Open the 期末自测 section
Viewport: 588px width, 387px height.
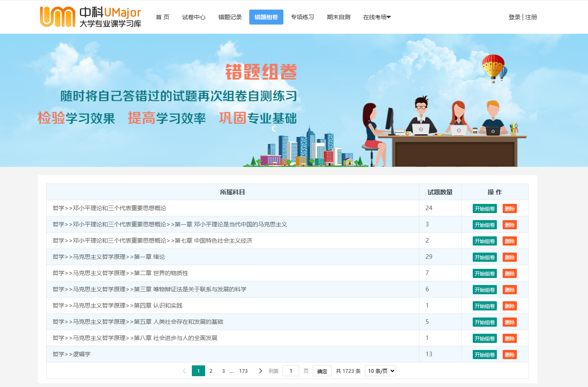[339, 17]
